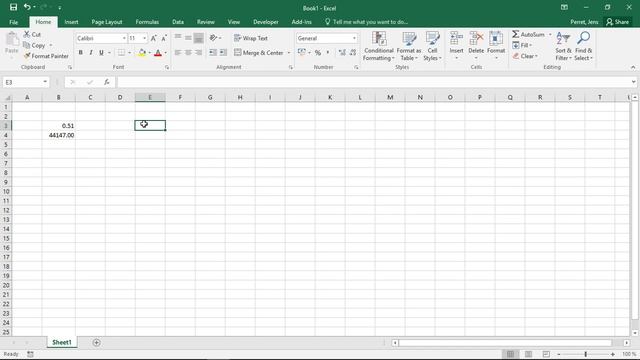
Task: Open the text orientation options
Action: pos(215,38)
